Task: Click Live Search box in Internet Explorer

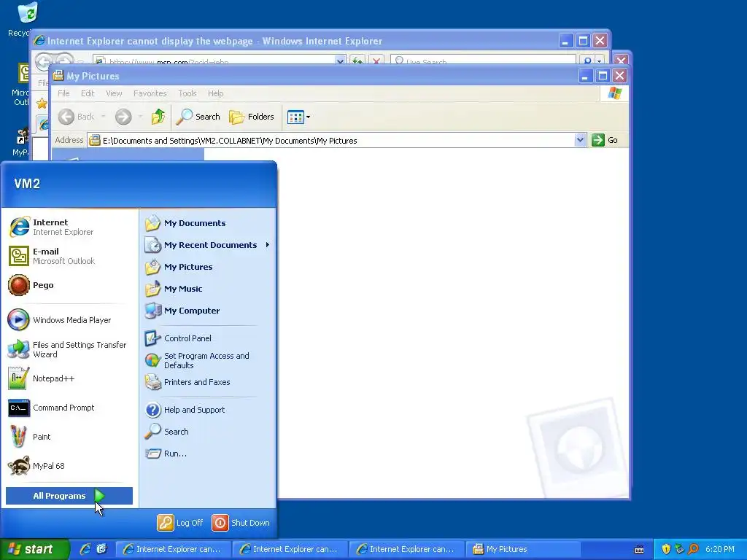Action: click(x=483, y=60)
